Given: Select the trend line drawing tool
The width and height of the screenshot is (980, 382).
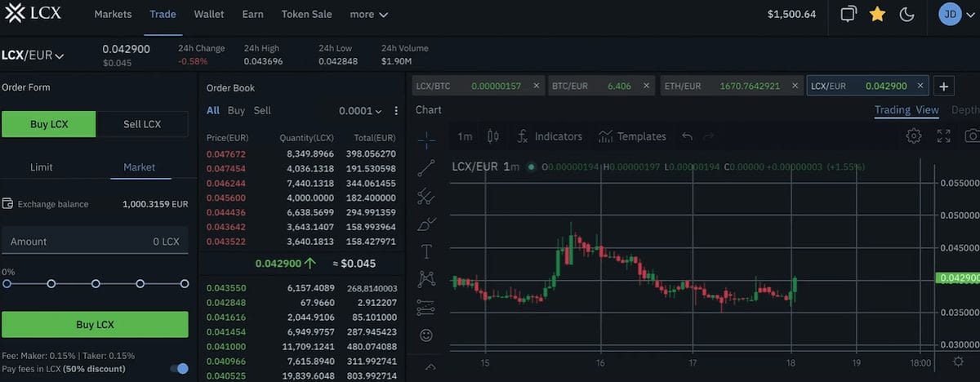Looking at the screenshot, I should click(x=426, y=168).
